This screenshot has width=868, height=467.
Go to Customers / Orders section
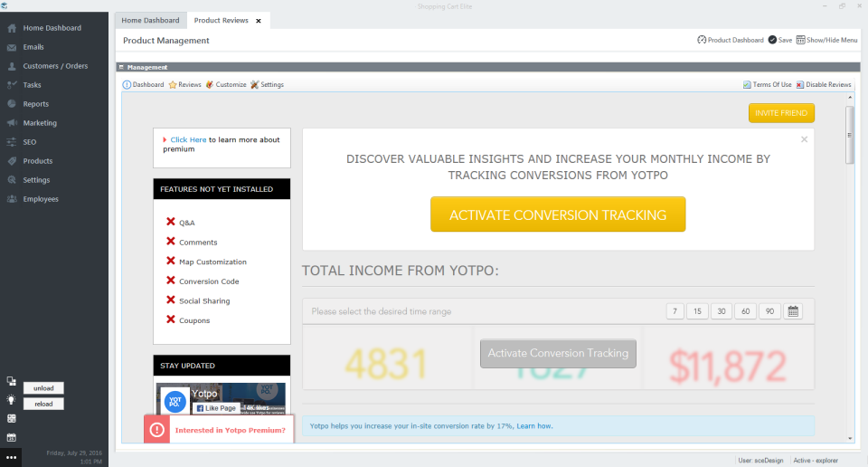[x=55, y=66]
